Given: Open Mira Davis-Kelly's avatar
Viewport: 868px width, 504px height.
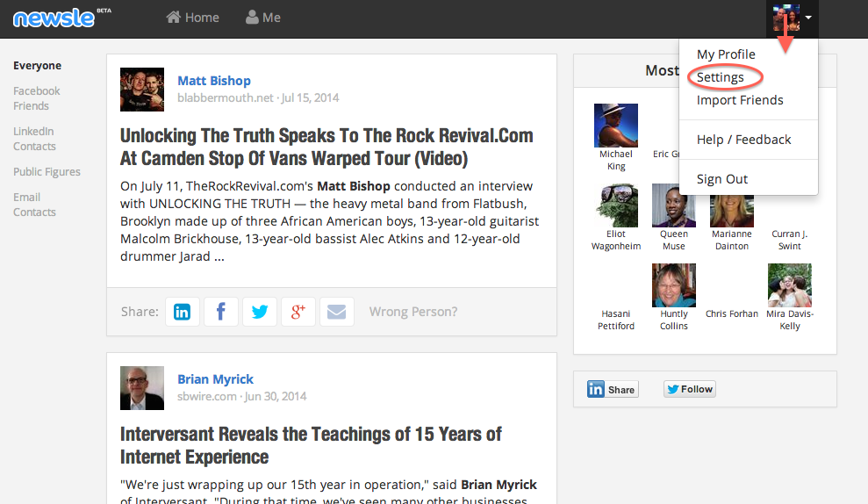Looking at the screenshot, I should [x=789, y=285].
